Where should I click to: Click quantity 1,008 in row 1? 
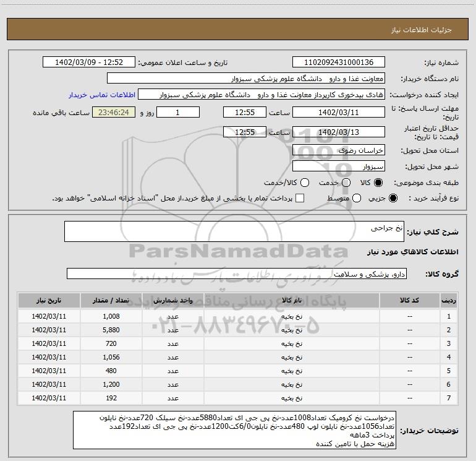click(x=111, y=316)
